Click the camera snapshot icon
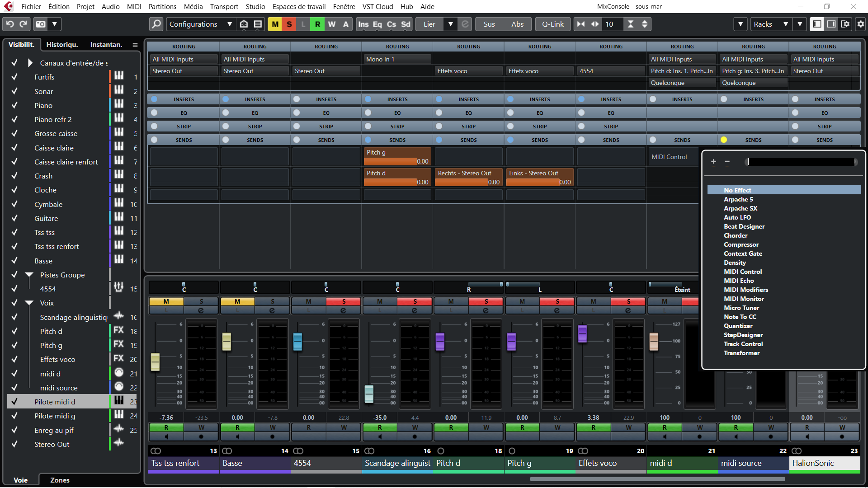Image resolution: width=868 pixels, height=488 pixels. [41, 24]
